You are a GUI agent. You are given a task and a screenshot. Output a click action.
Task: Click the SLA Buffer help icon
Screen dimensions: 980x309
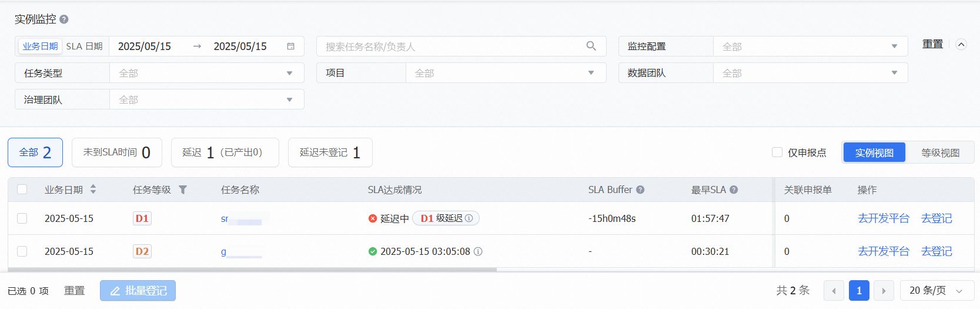pyautogui.click(x=640, y=190)
